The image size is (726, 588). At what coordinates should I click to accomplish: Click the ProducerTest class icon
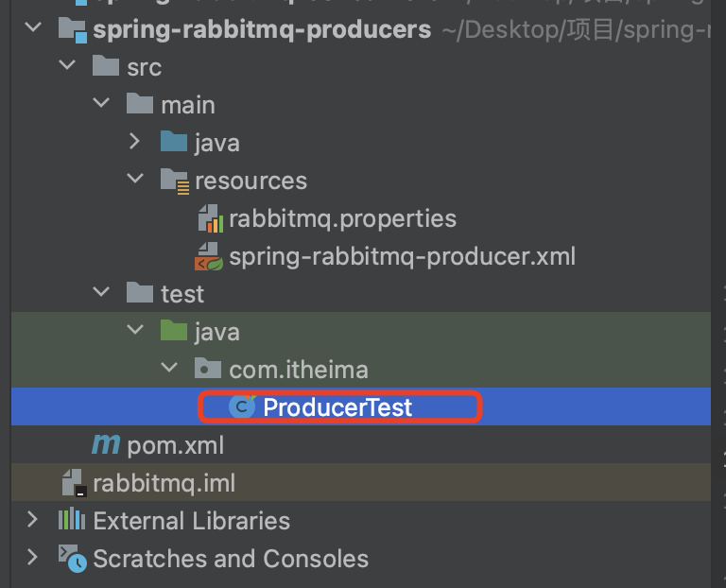coord(243,407)
